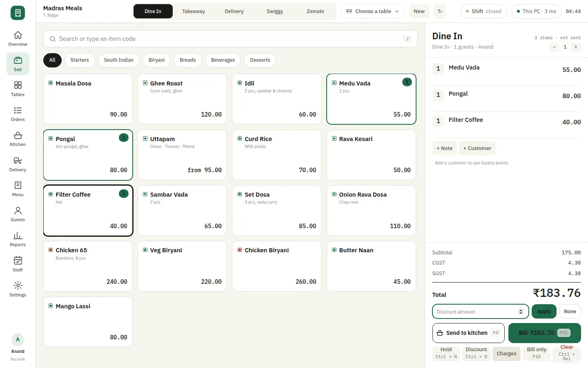Add Mango Lassi to the order
This screenshot has height=368, width=588.
88,322
